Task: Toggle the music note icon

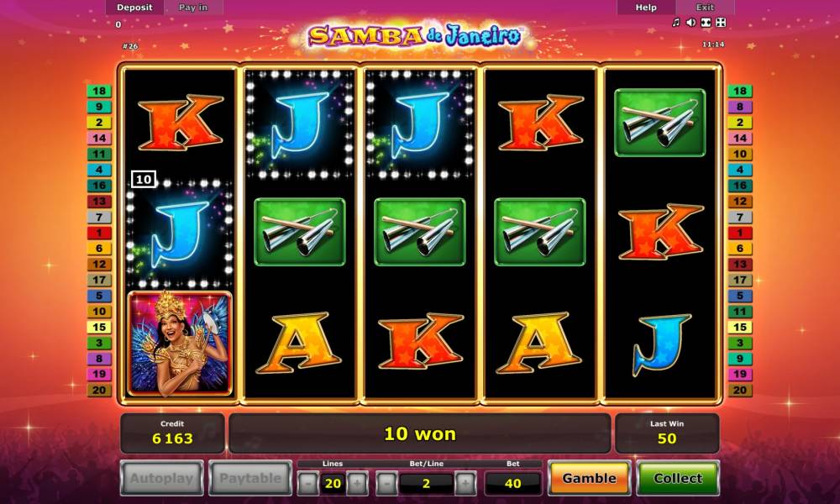Action: (x=676, y=23)
